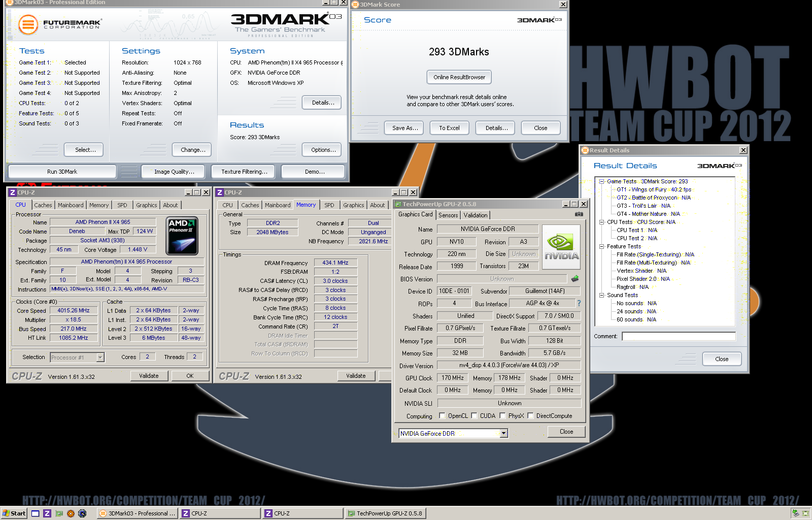Viewport: 812px width, 520px height.
Task: Open the Windows Start menu
Action: pyautogui.click(x=14, y=513)
